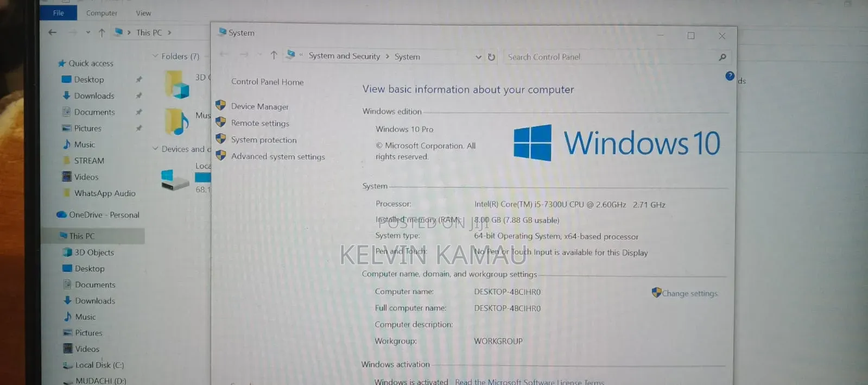Go to Control Panel Home

click(x=267, y=82)
